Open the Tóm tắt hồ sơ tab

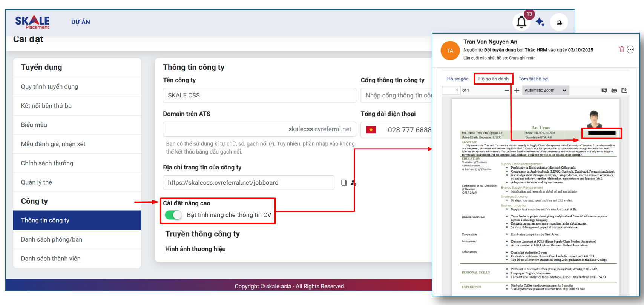(x=533, y=79)
